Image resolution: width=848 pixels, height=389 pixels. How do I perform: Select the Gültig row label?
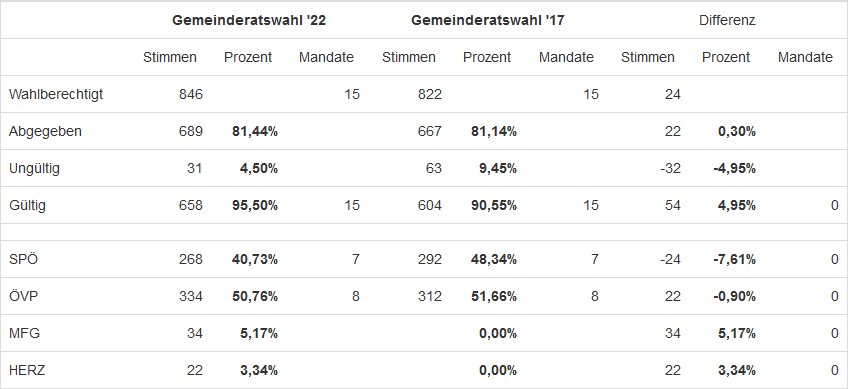point(27,205)
